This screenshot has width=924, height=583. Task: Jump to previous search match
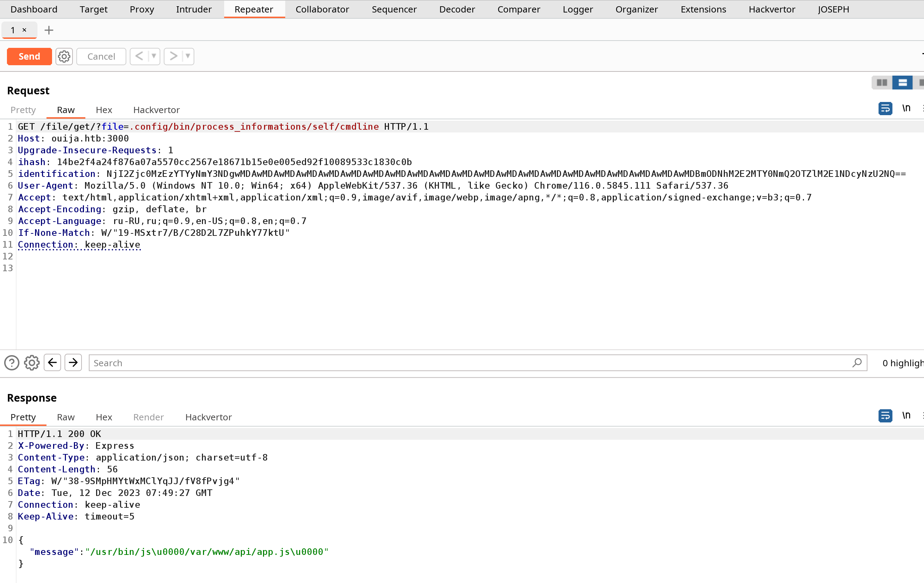click(x=53, y=363)
